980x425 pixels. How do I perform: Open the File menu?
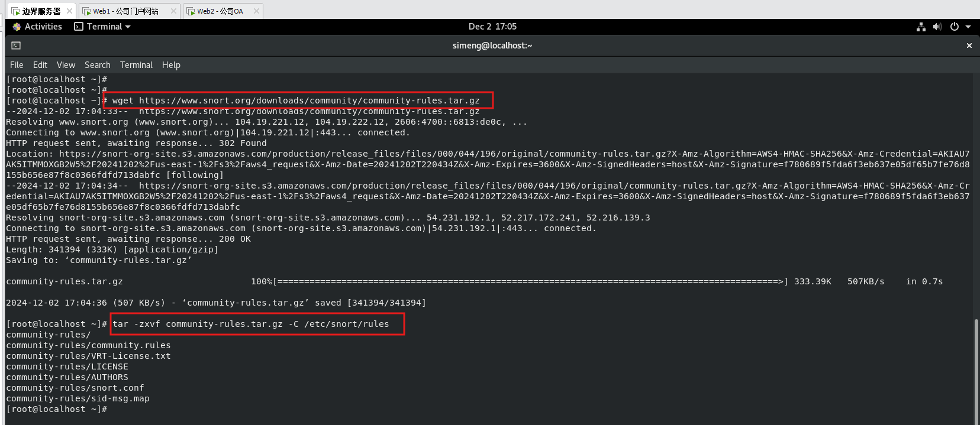click(17, 65)
